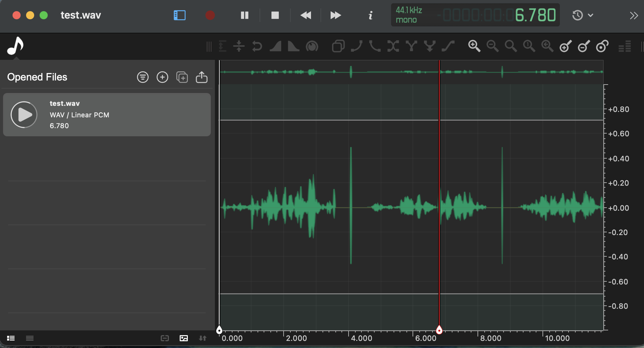Image resolution: width=644 pixels, height=348 pixels.
Task: Switch to the detailed list view in the bottom bar
Action: click(x=11, y=338)
